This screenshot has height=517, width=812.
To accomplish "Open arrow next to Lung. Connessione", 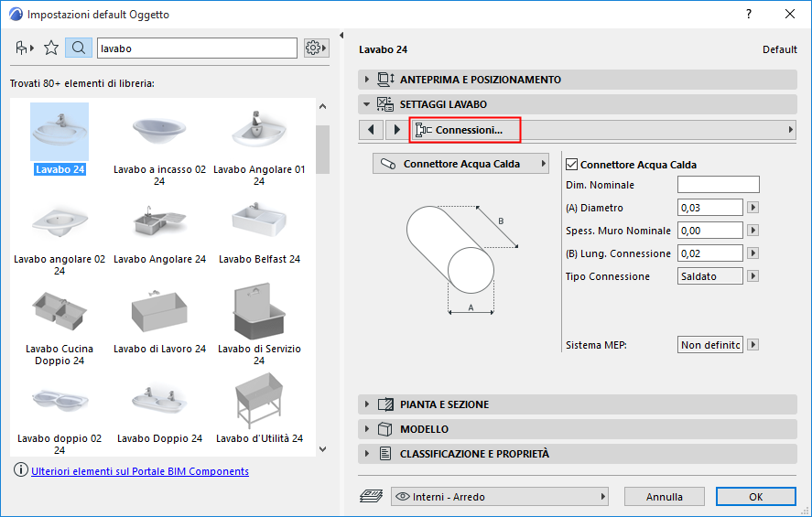I will click(x=753, y=253).
